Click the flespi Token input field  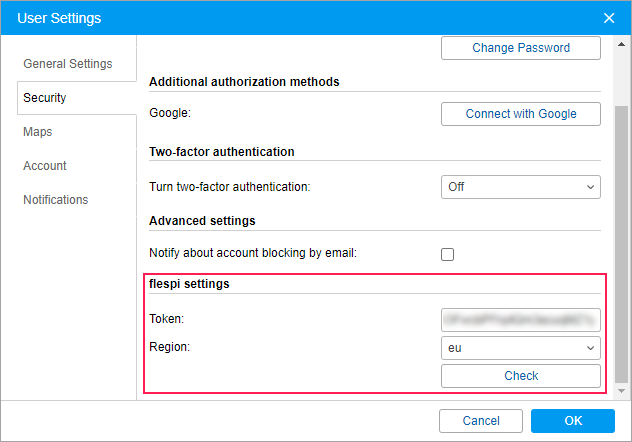click(520, 320)
